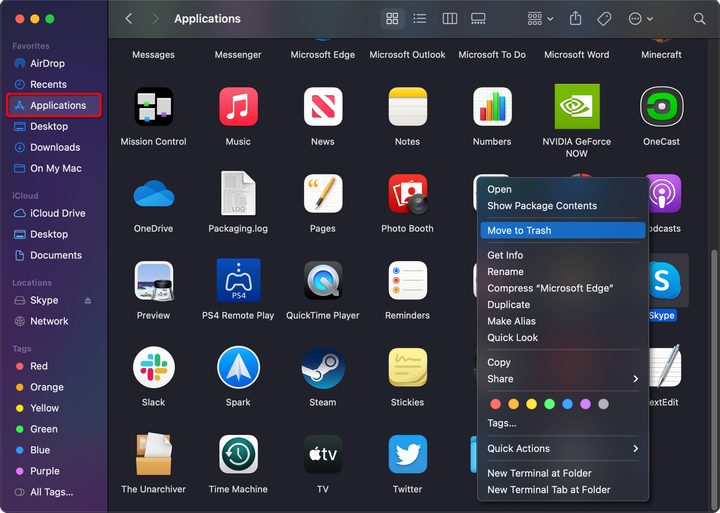Select the Podcasts app icon
Screen dimensions: 720x513
664,193
